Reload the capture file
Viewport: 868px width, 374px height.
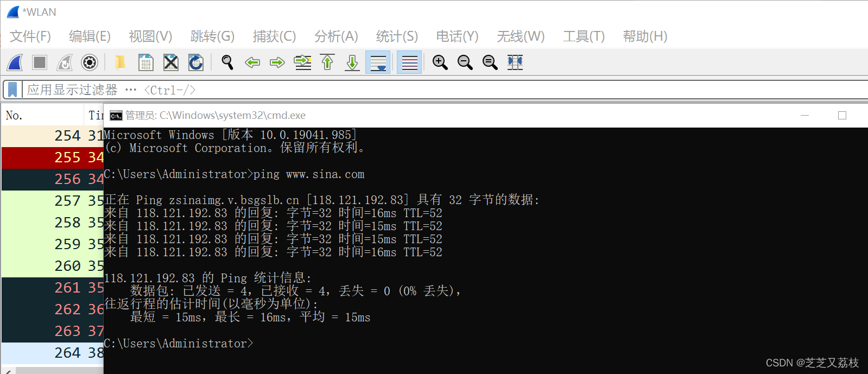point(196,62)
